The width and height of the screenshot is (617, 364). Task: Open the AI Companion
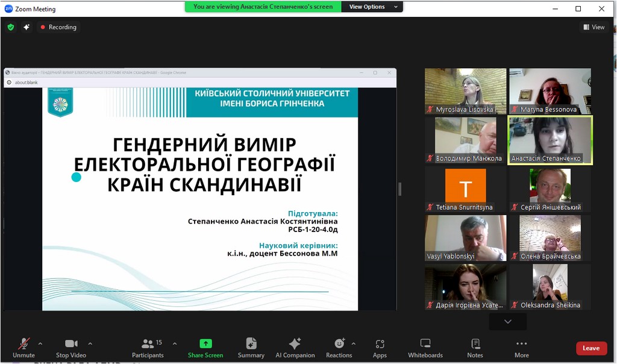tap(295, 348)
